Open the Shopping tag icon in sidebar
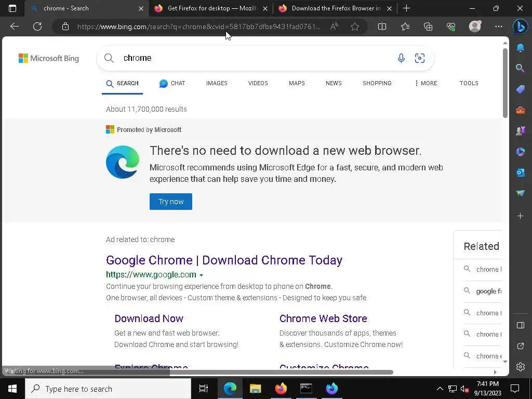The width and height of the screenshot is (532, 399). [521, 89]
